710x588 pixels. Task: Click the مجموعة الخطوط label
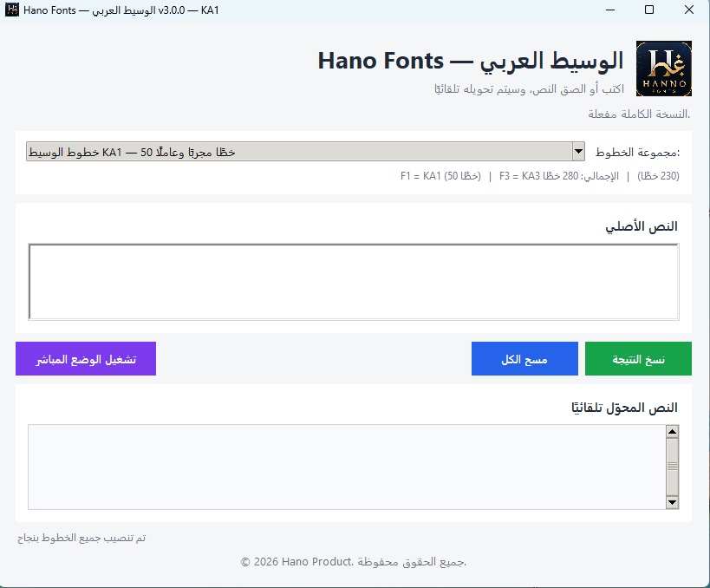coord(637,152)
